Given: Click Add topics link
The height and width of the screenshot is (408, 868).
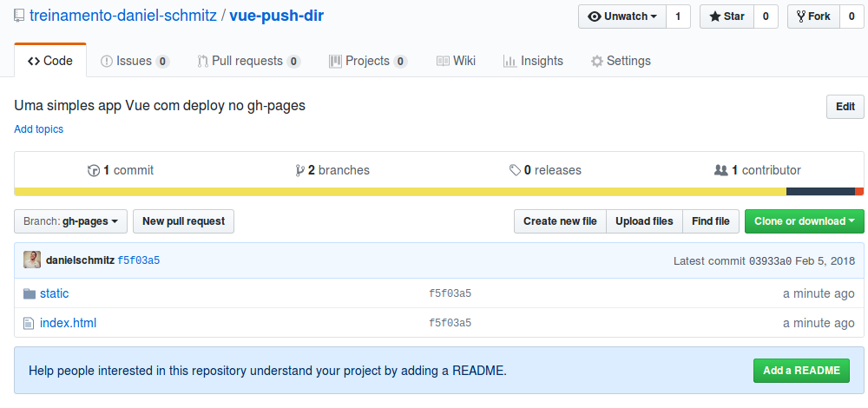Looking at the screenshot, I should point(39,129).
